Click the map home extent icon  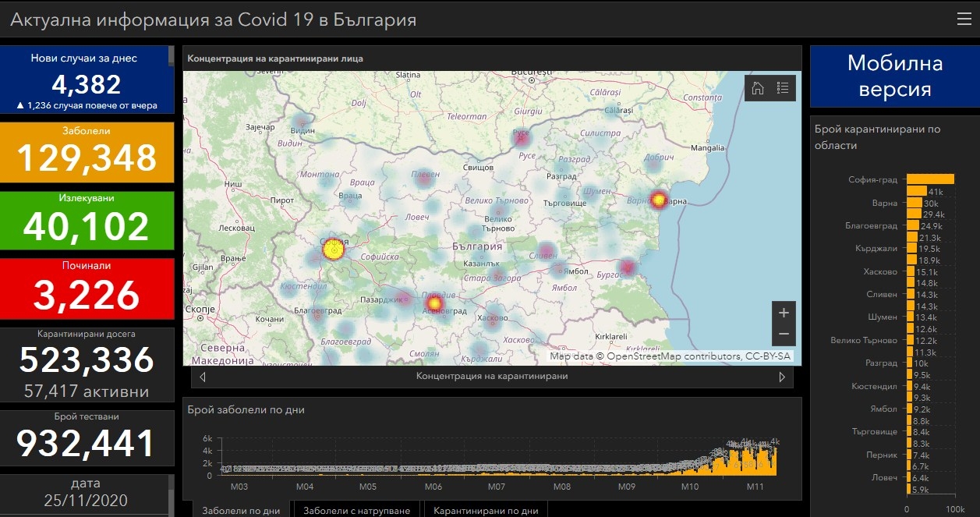pos(757,88)
